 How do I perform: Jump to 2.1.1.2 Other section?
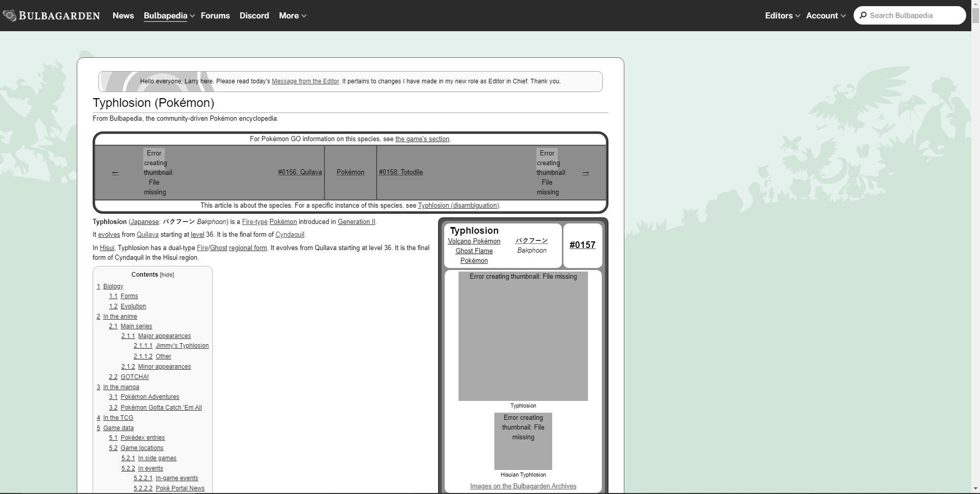coord(153,356)
